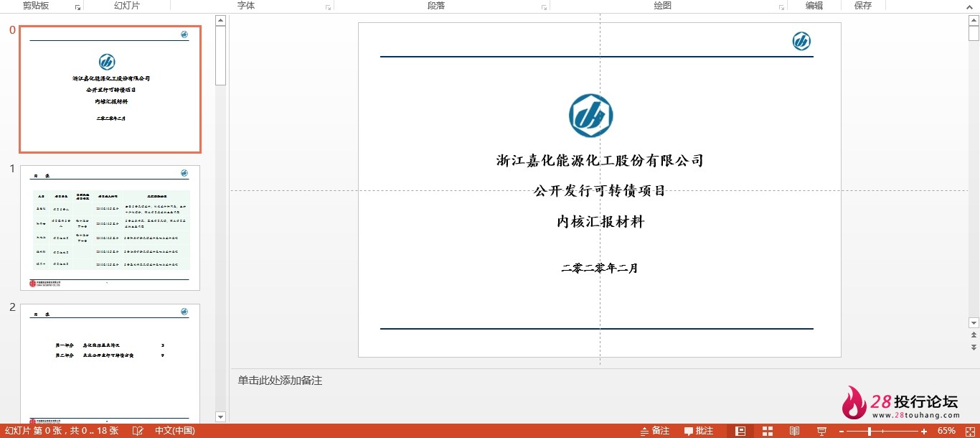980x438 pixels.
Task: Go to previous slide double-arrow button
Action: pos(974,335)
